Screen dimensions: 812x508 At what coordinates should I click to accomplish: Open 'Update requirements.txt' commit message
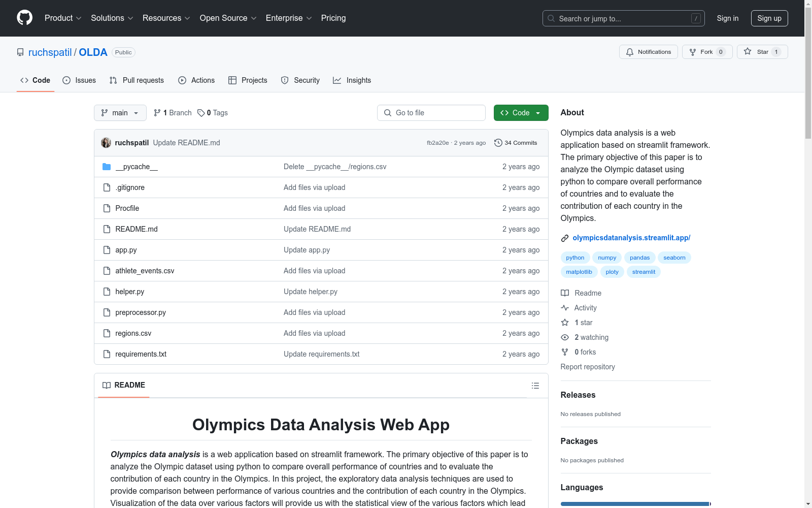tap(321, 354)
